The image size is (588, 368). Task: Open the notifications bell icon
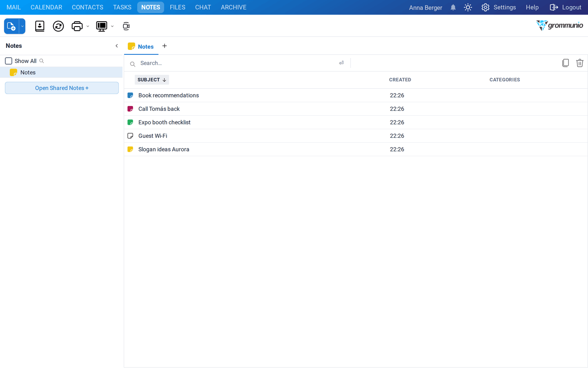coord(453,7)
